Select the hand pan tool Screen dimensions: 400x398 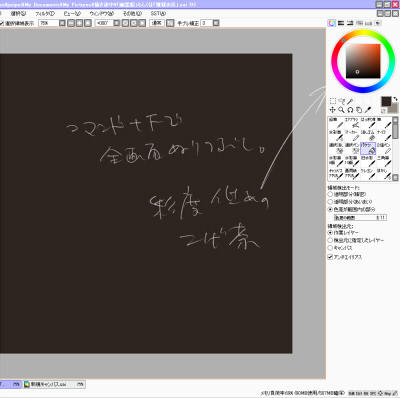pos(359,110)
